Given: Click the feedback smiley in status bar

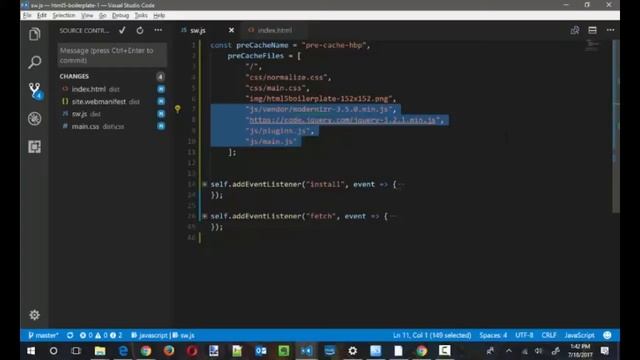Looking at the screenshot, I should click(x=607, y=336).
